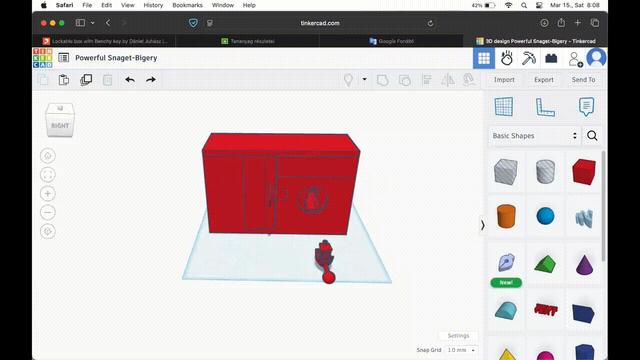The height and width of the screenshot is (360, 640).
Task: Open the Safari Bookmarks menu
Action: pos(187,5)
